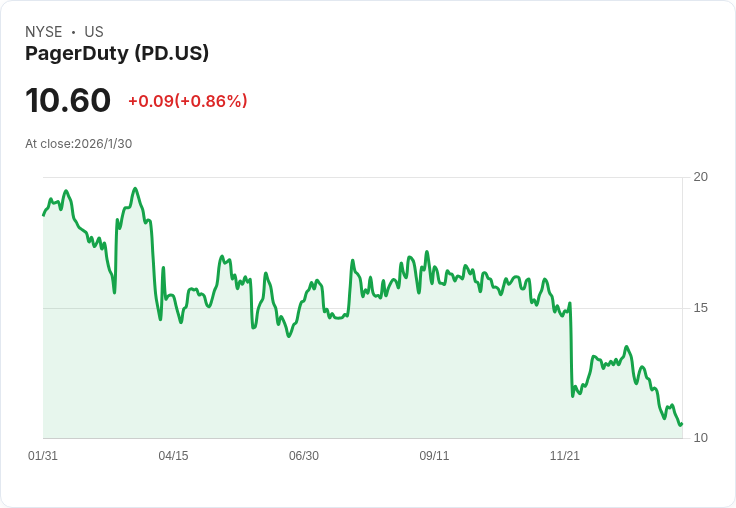Screen dimensions: 736x508
Task: Click the 10.60 current price
Action: [x=68, y=101]
